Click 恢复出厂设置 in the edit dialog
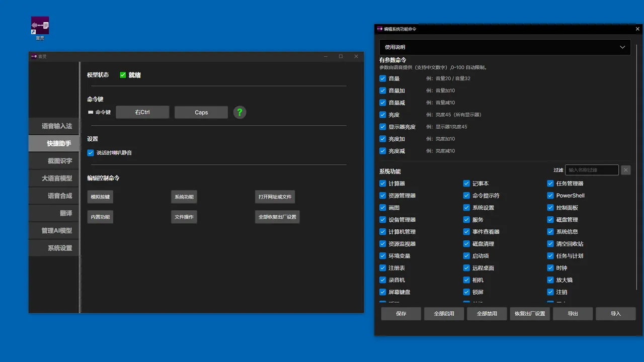 click(x=530, y=314)
